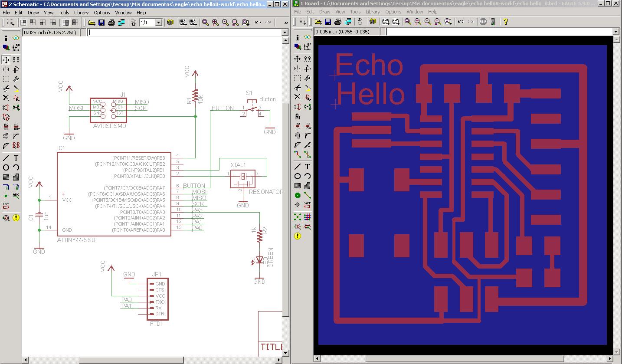The image size is (622, 364).
Task: Select Ratsnest tool in Board toolbar
Action: click(298, 216)
